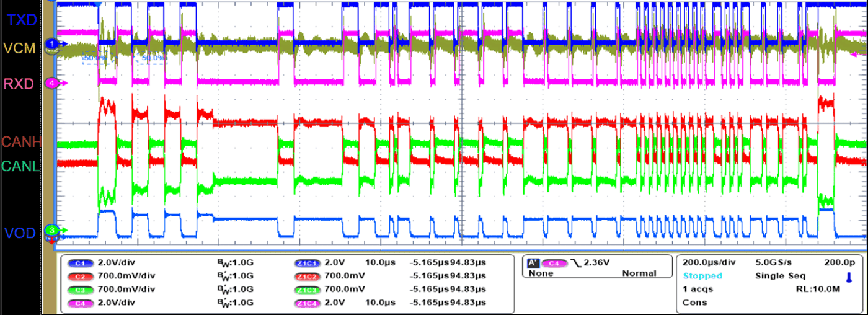Open the Z1C1 zoom channel badge

308,263
